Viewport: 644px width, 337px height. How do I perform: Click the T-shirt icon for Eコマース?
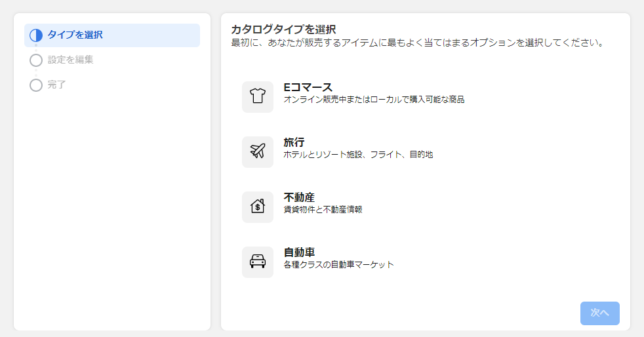258,97
